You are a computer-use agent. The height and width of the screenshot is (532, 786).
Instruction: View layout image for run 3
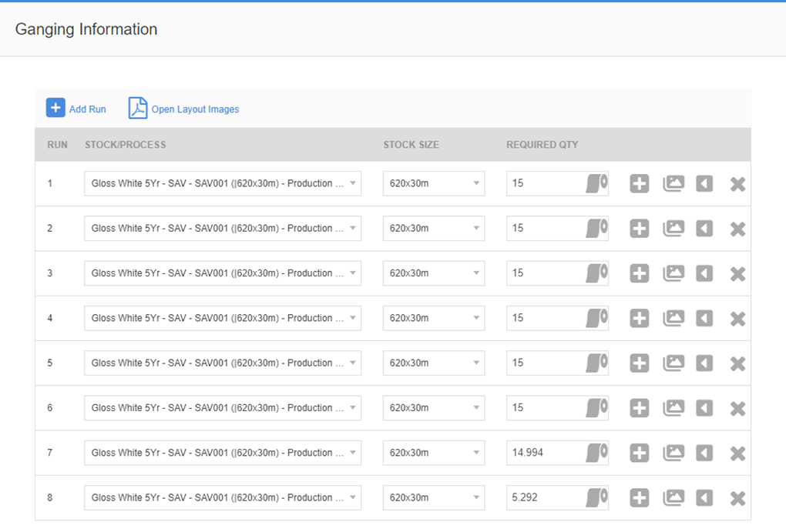673,273
